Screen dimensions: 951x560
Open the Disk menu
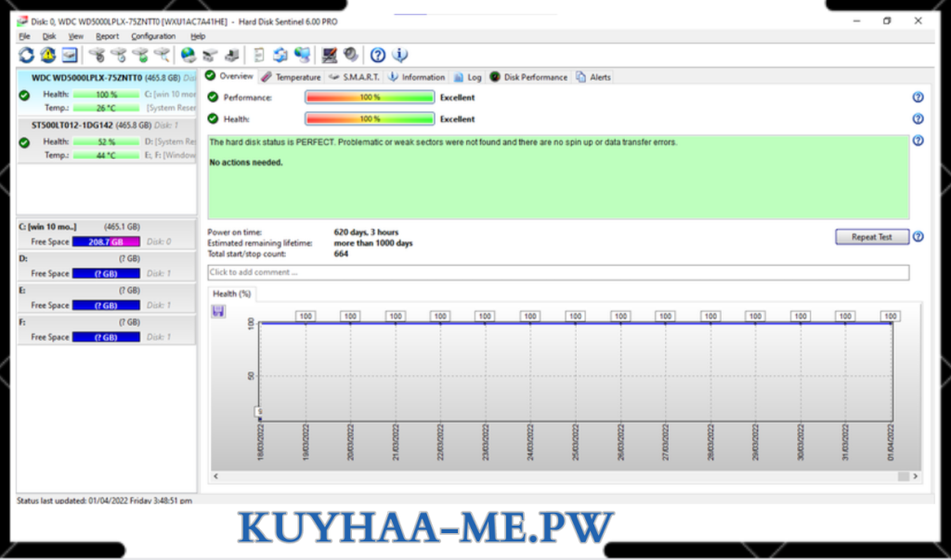[49, 36]
